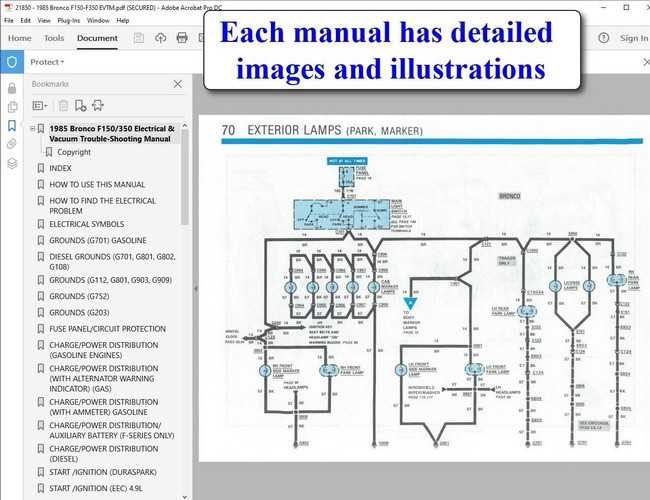Open the Protect dropdown
This screenshot has width=650, height=500.
[x=47, y=62]
